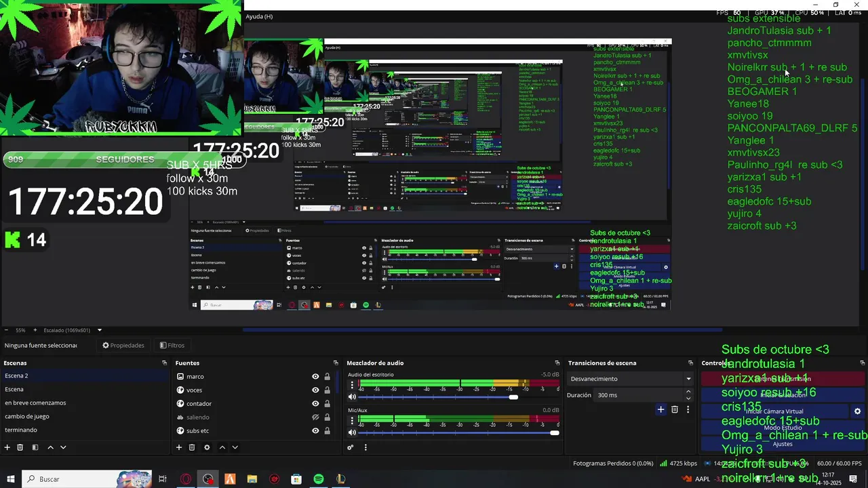Screen dimensions: 868x488
Task: Add a scene transition with the plus button
Action: [x=660, y=409]
